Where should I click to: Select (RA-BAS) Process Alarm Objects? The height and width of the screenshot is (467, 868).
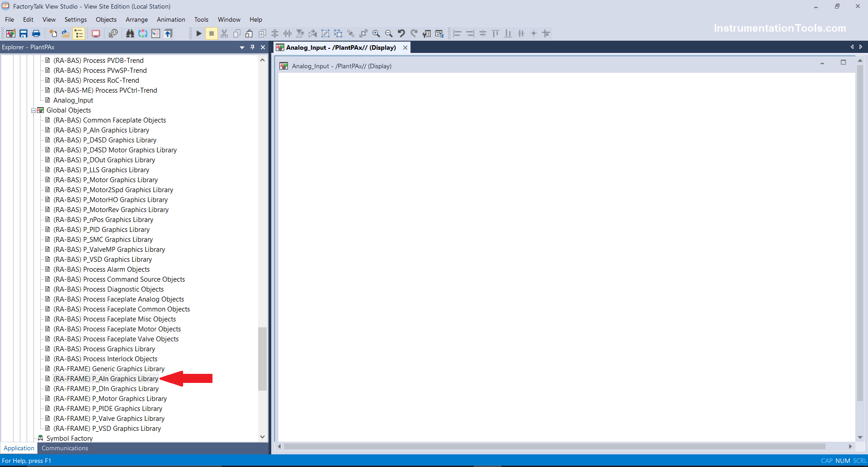[x=101, y=269]
